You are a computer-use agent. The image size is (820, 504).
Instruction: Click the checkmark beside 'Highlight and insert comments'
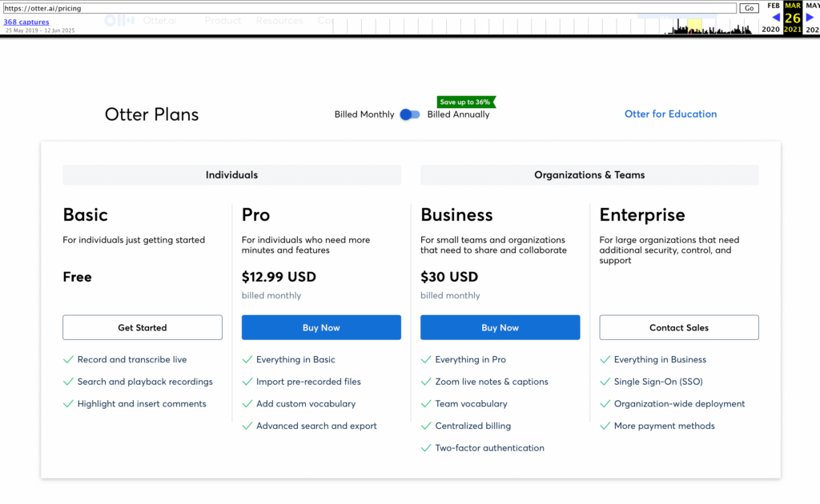tap(68, 404)
